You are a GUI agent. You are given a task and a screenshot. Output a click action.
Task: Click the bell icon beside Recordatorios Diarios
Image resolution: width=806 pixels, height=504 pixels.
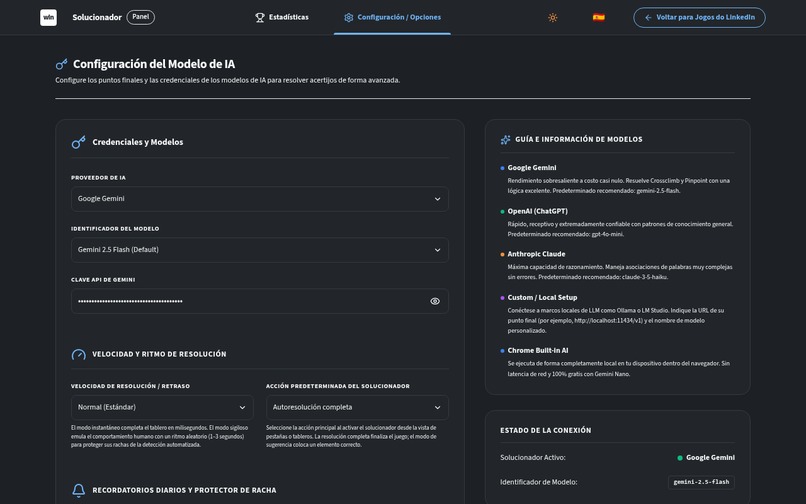click(x=78, y=490)
